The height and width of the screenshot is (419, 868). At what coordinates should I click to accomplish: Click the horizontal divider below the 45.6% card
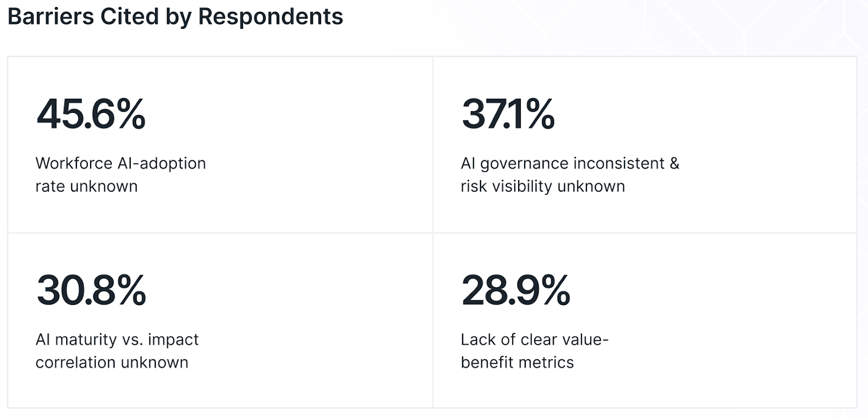[217, 233]
